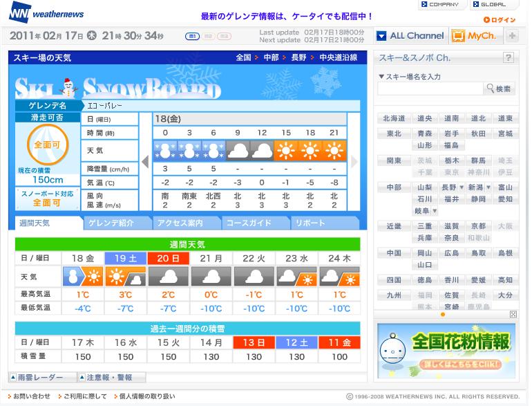Click the sunny icon at hour 21
This screenshot has height=406, width=532.
334,150
